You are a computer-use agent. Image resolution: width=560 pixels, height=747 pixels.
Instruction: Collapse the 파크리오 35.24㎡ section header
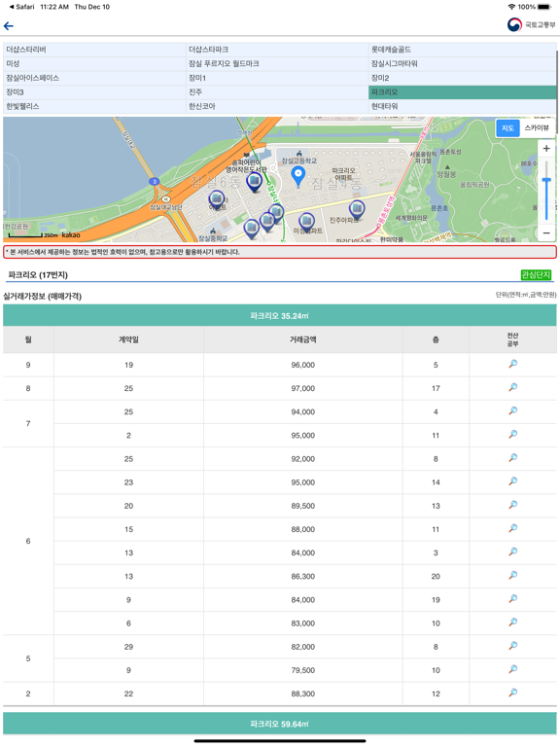tap(280, 316)
